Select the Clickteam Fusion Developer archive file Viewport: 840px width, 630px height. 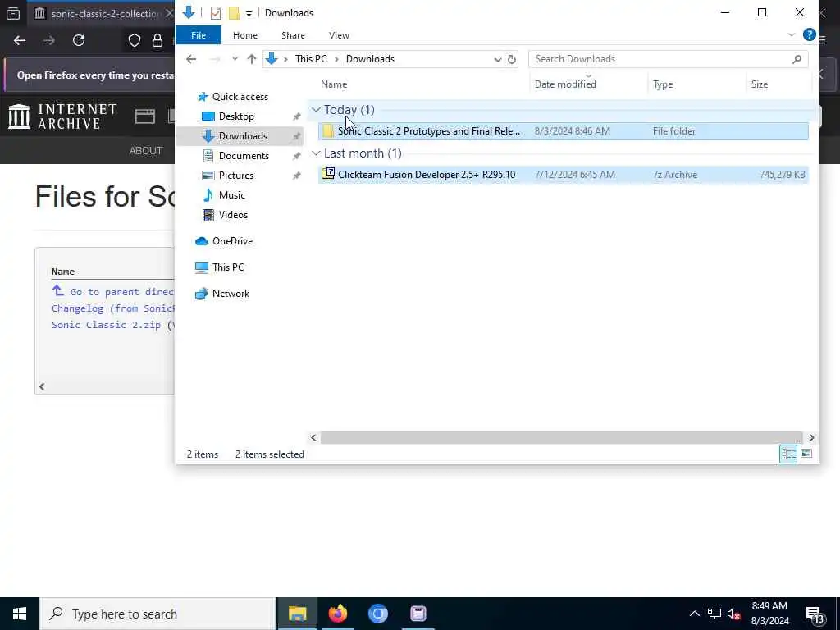(x=563, y=175)
